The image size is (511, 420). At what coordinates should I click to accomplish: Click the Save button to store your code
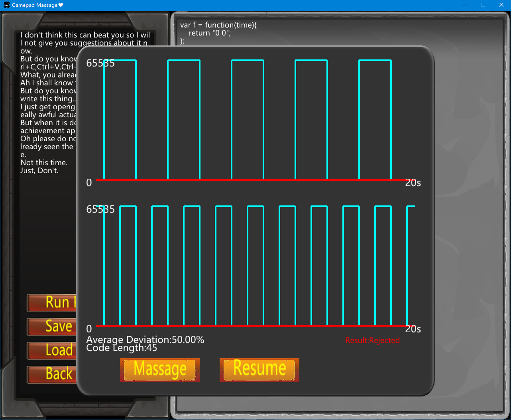pos(52,327)
